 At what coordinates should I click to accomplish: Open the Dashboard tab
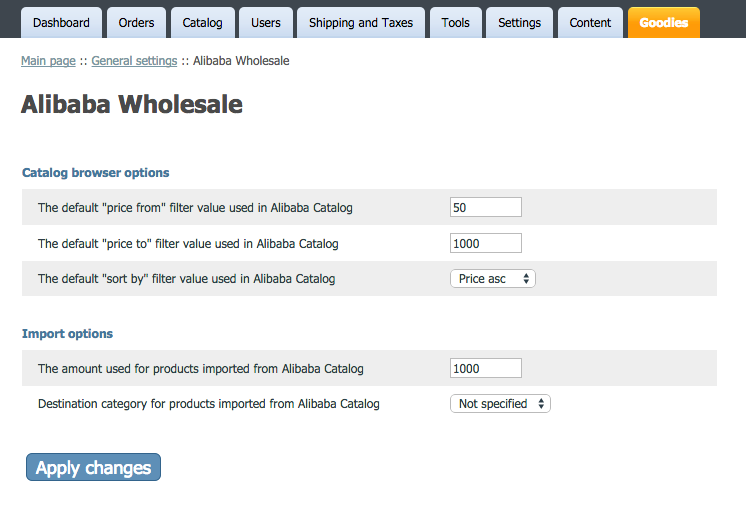61,22
